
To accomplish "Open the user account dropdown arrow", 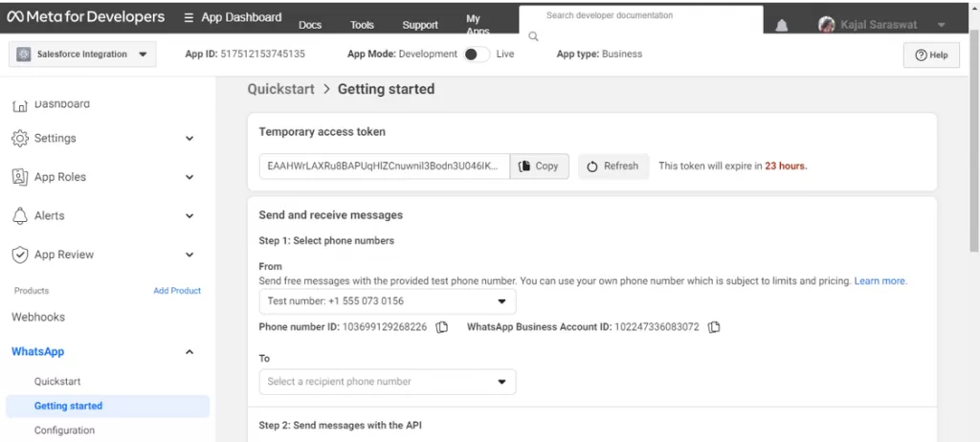I will pyautogui.click(x=942, y=25).
